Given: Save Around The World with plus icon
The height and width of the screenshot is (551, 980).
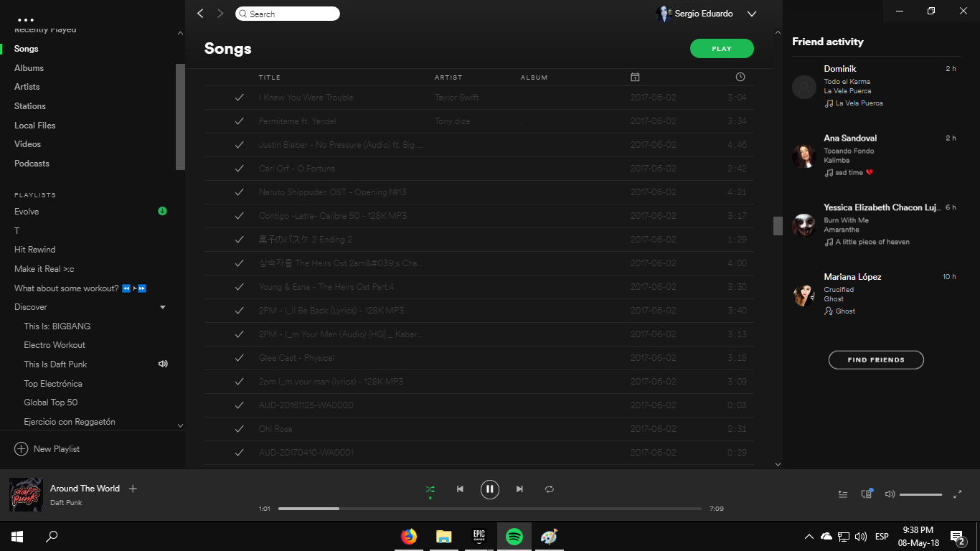Looking at the screenshot, I should (x=133, y=489).
